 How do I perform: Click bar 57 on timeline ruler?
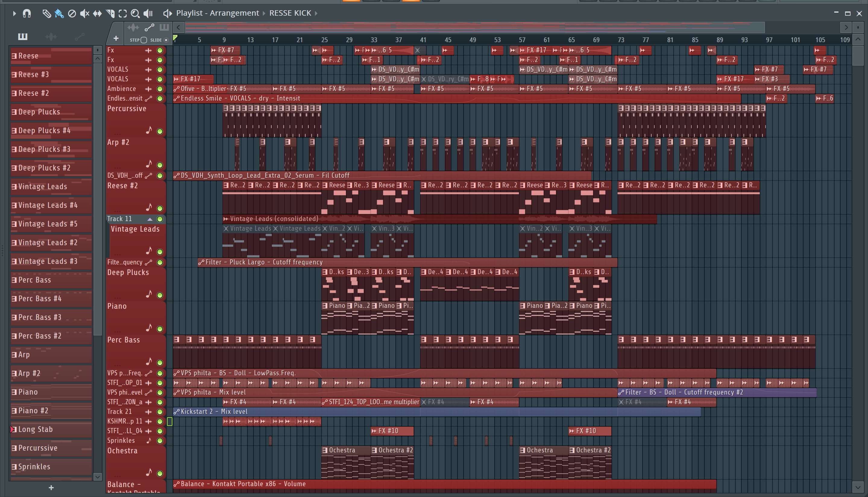pos(522,40)
